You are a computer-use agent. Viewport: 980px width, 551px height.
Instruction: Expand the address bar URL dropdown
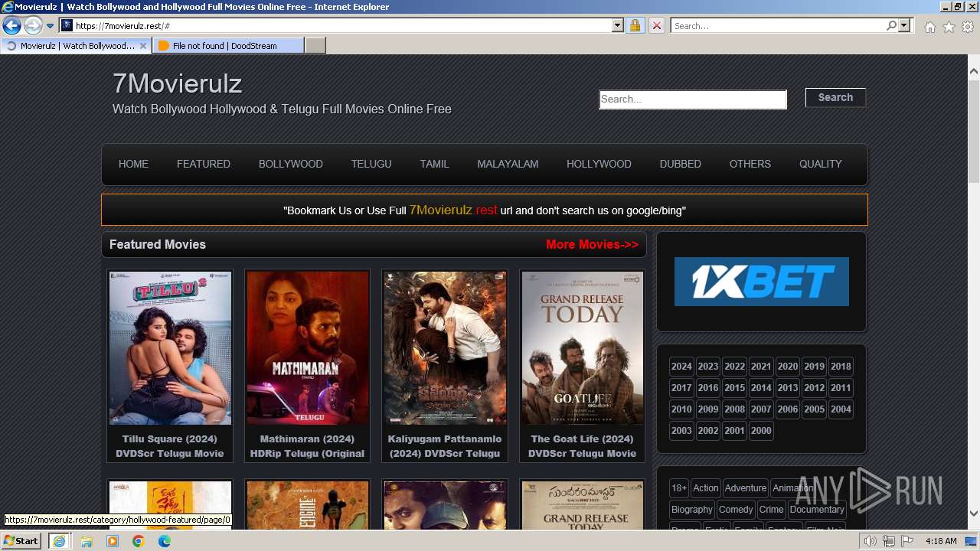pos(618,26)
